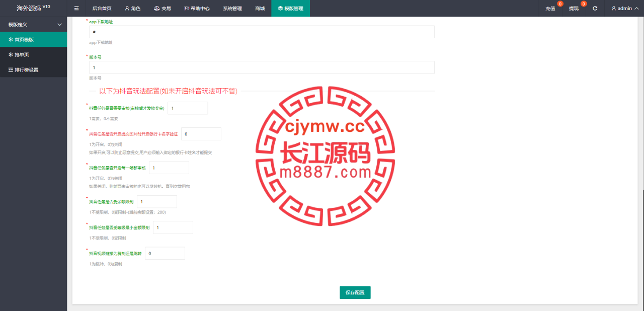Focus the 银行卡名字验证 input field

[201, 134]
